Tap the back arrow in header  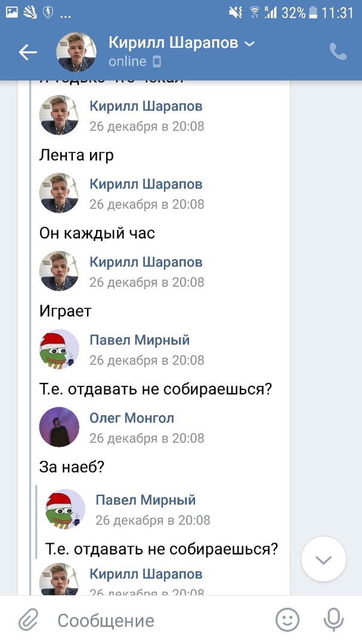click(27, 52)
